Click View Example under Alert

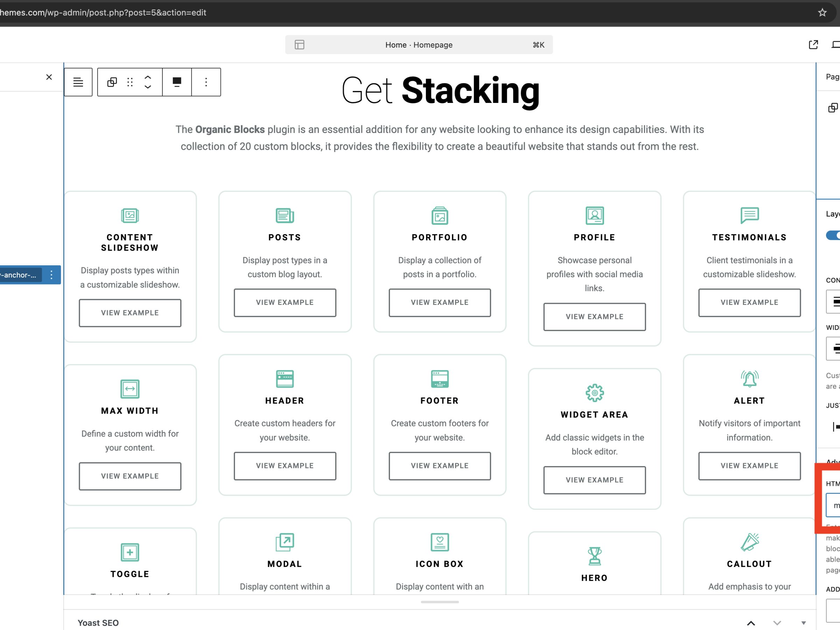[x=750, y=466]
